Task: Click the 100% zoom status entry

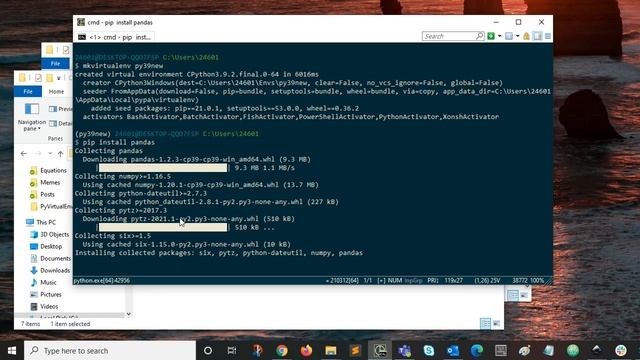Action: pyautogui.click(x=537, y=280)
